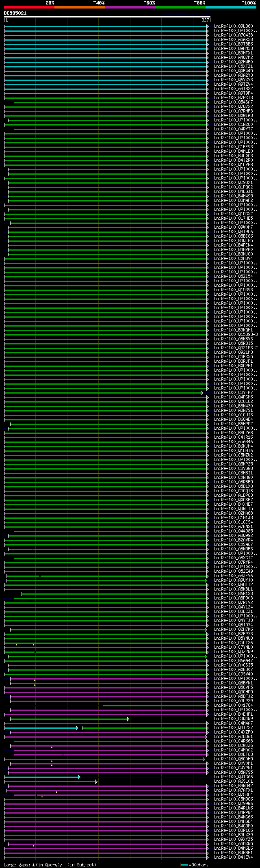Click the orange ~40% identity legend bar
Viewport: 260px width, 868px height.
[80, 7]
